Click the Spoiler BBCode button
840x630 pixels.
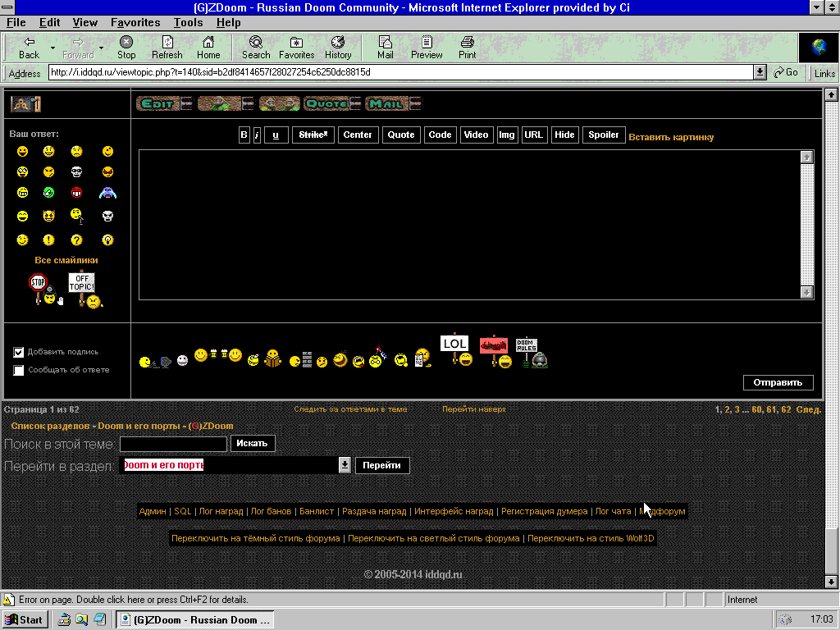click(604, 135)
